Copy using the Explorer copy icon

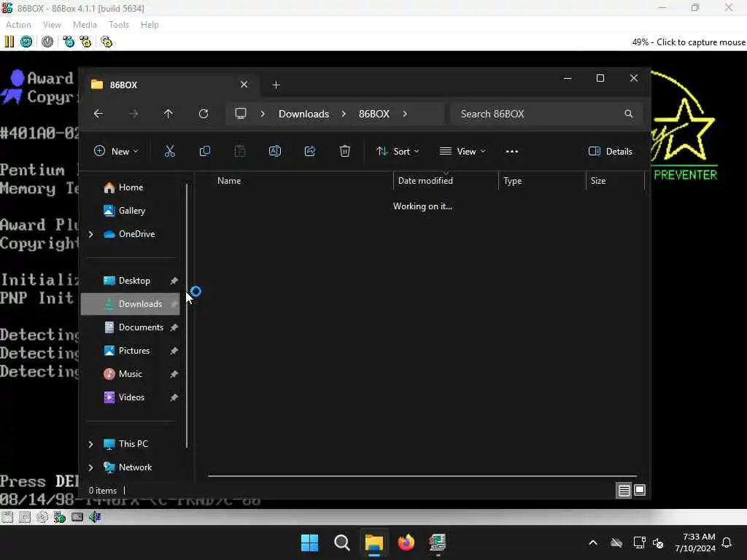[x=205, y=152]
